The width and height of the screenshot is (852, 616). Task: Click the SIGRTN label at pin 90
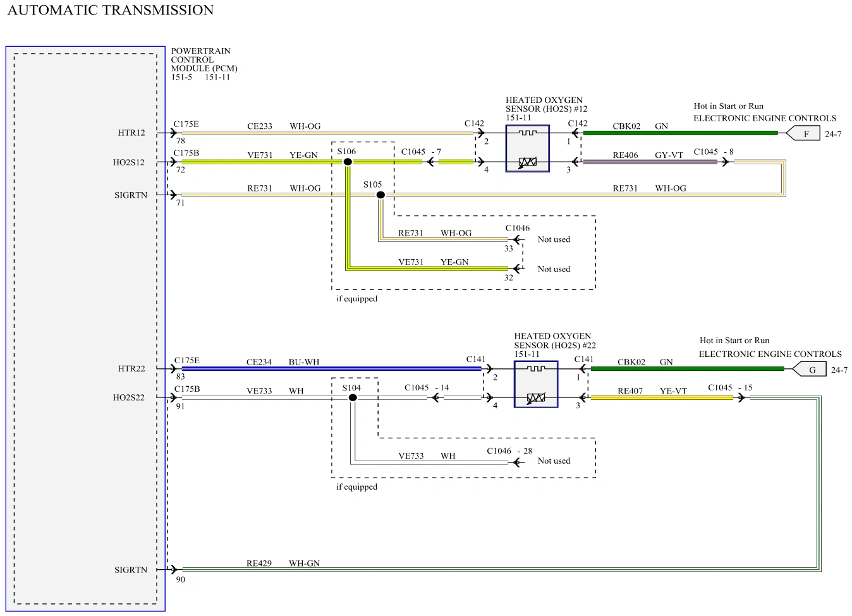(131, 570)
